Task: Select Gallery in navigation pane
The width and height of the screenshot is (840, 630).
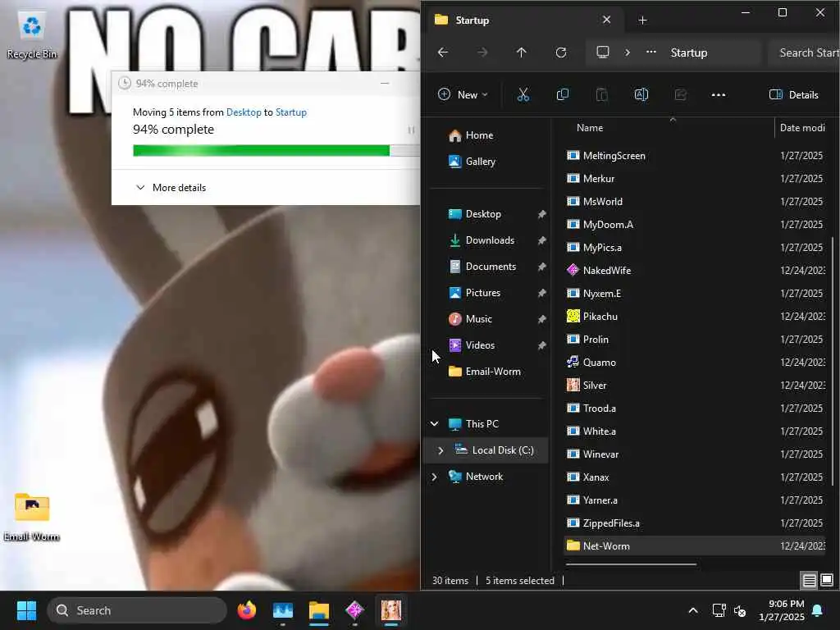Action: (481, 162)
